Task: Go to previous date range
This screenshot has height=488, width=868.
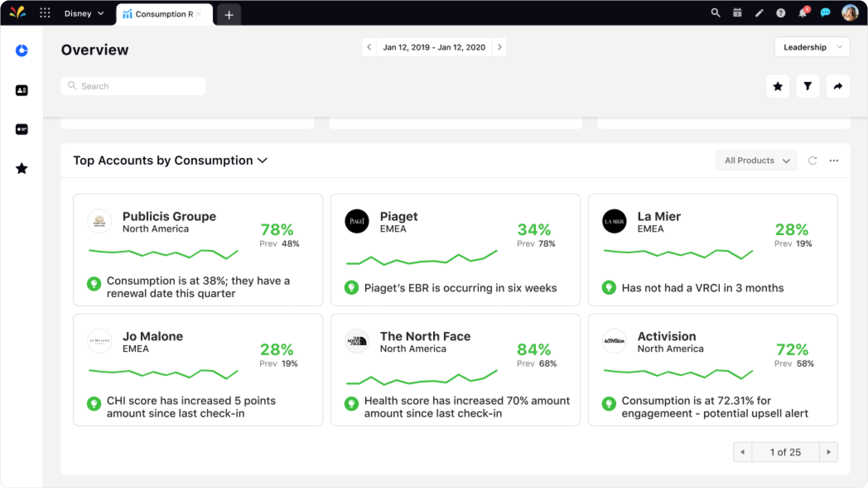Action: [x=369, y=47]
